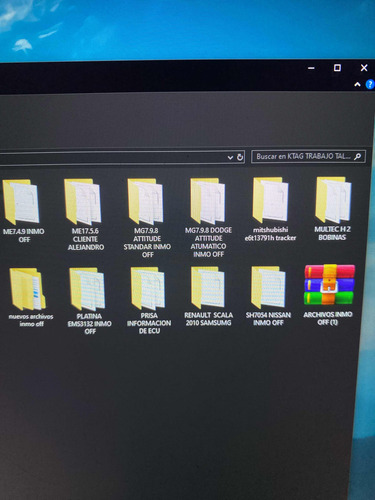375x500 pixels.
Task: Select the label "PRISA INFORMACION DE ECU"
Action: 149,323
